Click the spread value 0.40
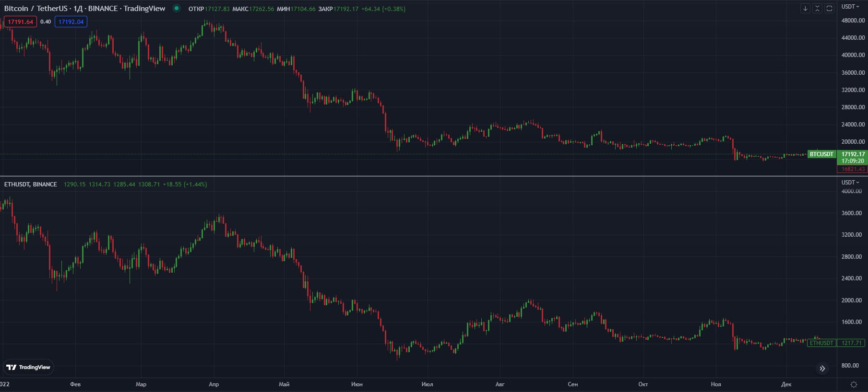 pyautogui.click(x=46, y=22)
